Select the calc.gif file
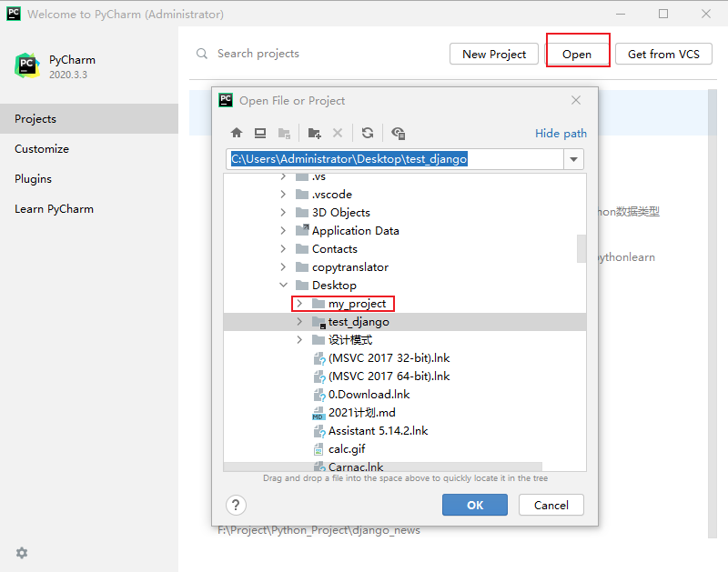This screenshot has width=728, height=572. [x=347, y=449]
